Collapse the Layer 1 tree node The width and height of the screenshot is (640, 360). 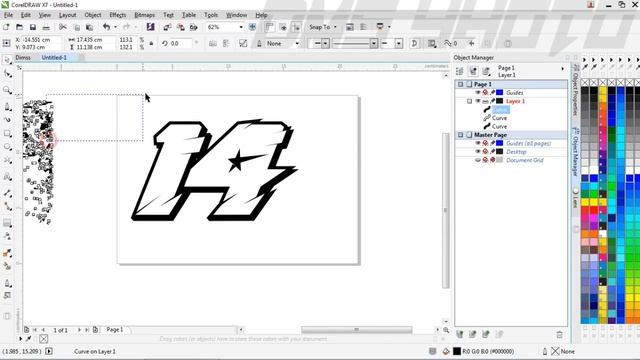coord(469,101)
